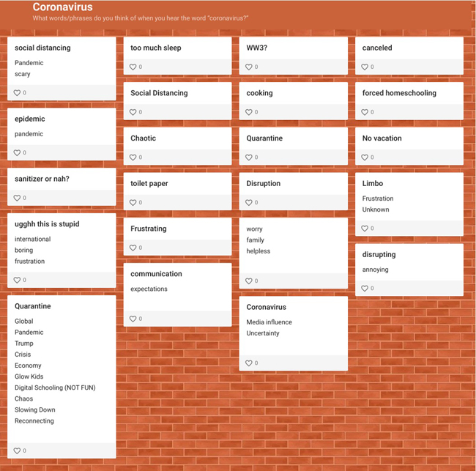Image resolution: width=476 pixels, height=471 pixels.
Task: Select the 'disrupting' post title
Action: (379, 255)
